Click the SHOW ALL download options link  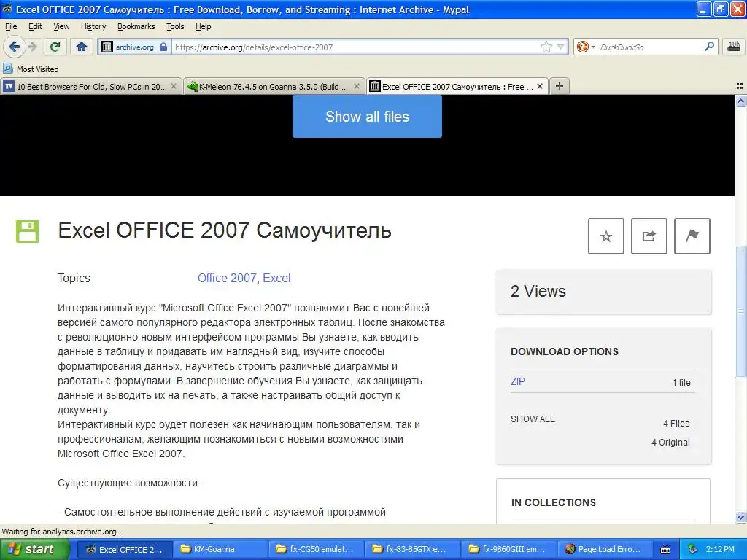coord(533,419)
